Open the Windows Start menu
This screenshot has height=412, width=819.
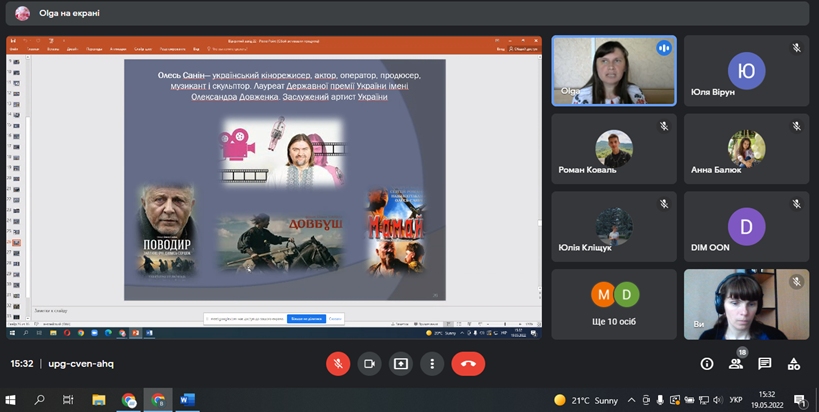tap(13, 400)
